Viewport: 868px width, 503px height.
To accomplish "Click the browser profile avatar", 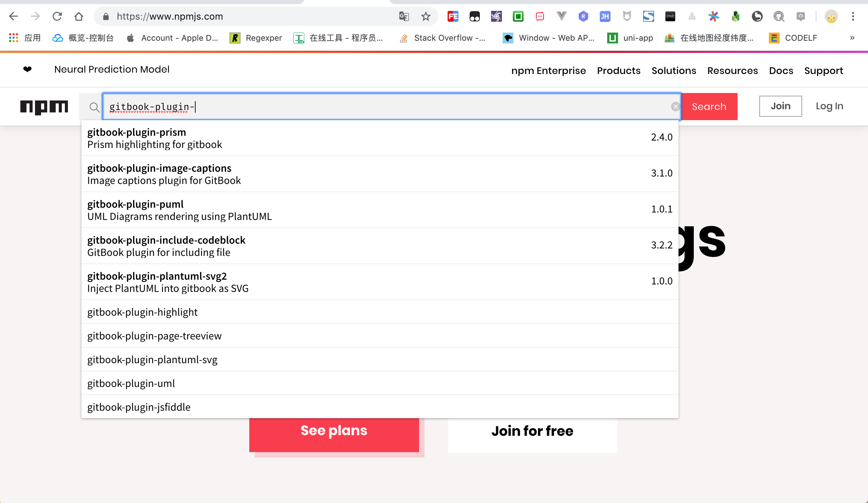I will (831, 16).
